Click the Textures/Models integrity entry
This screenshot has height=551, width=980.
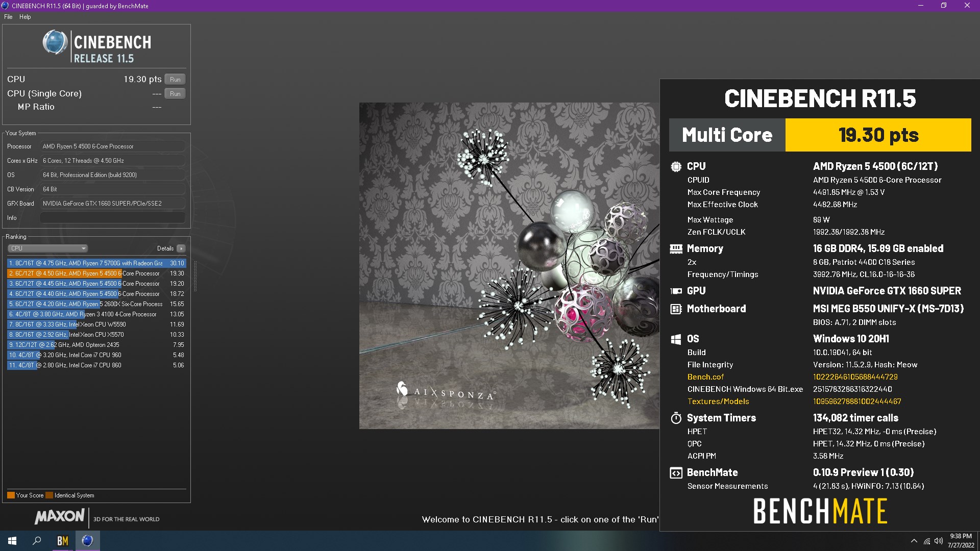[718, 402]
